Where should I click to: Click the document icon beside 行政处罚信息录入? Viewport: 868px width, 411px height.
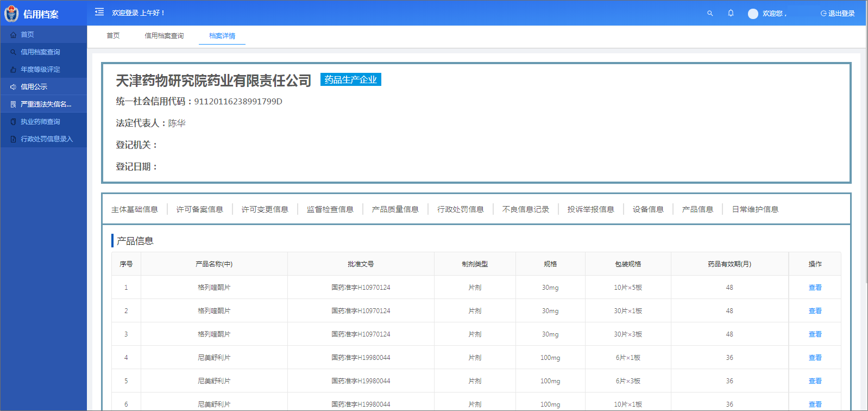pos(13,139)
